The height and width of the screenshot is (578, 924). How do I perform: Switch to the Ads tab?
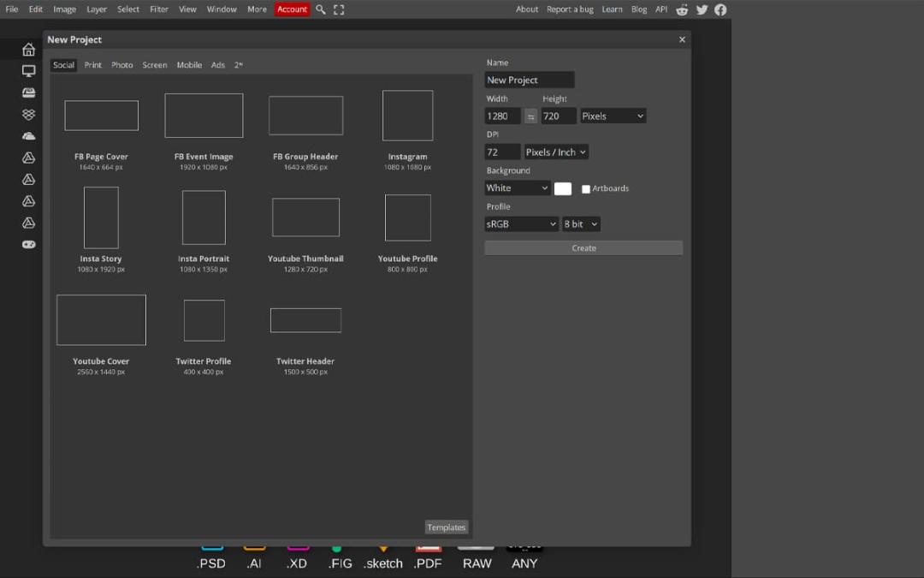pos(218,65)
